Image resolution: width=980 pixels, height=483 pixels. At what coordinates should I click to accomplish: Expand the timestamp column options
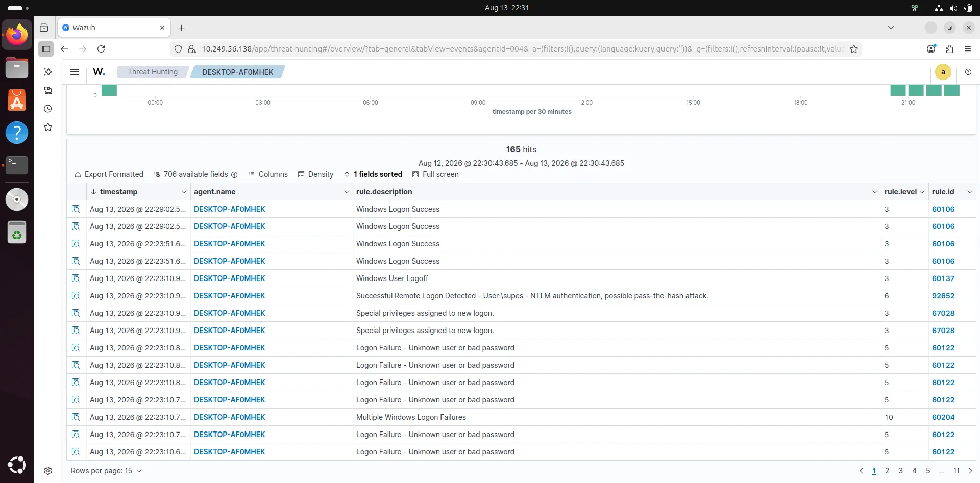pyautogui.click(x=184, y=192)
